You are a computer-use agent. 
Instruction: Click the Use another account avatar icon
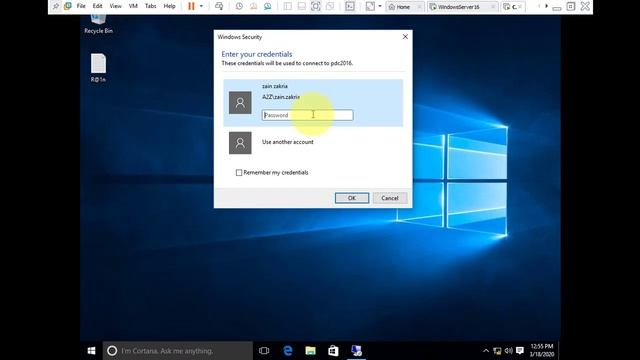coord(240,143)
